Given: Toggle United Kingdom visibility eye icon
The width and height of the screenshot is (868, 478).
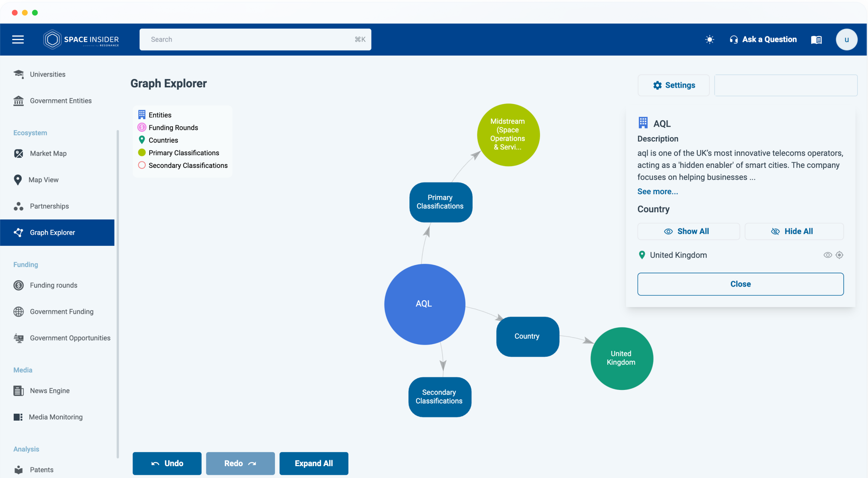Looking at the screenshot, I should [x=828, y=255].
